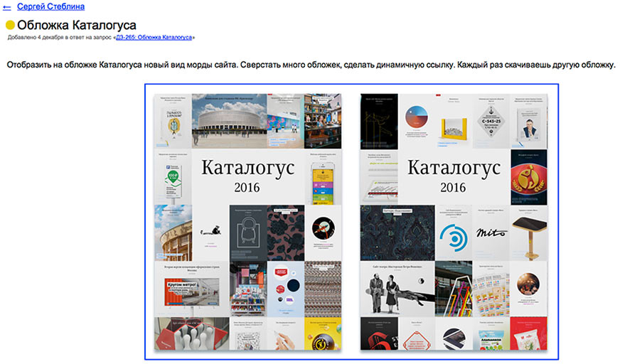Click the small black animal logo tile
This screenshot has height=364, width=620.
click(x=210, y=230)
